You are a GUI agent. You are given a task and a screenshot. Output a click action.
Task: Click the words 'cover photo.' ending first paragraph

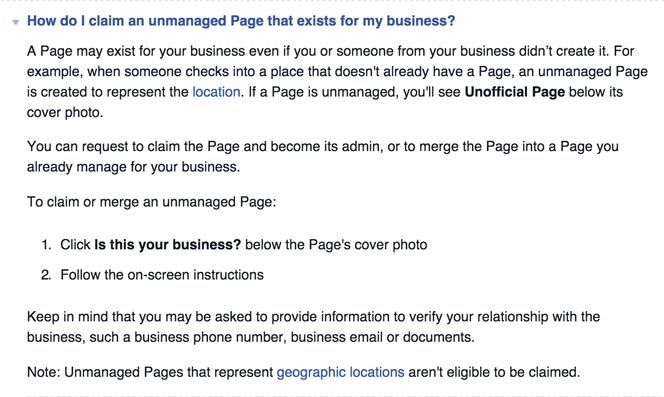[65, 113]
